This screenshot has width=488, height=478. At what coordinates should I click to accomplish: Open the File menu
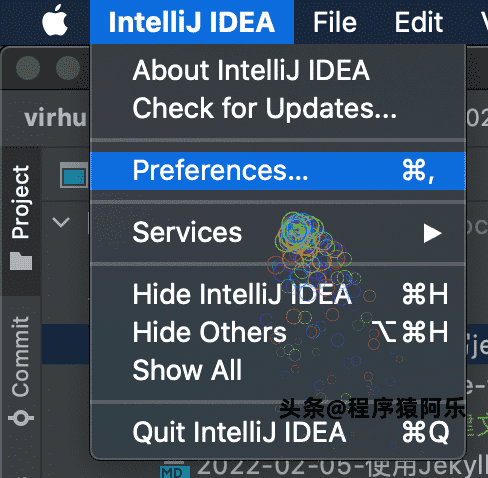[x=335, y=22]
